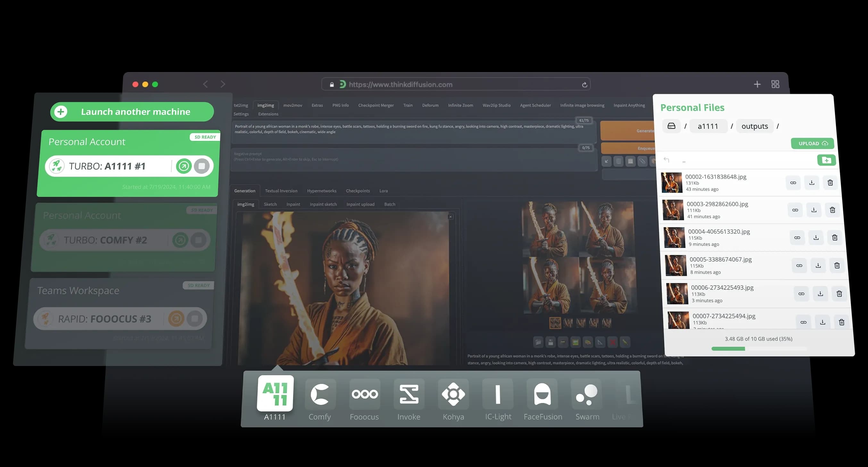Select the IC-Light app icon

[498, 394]
